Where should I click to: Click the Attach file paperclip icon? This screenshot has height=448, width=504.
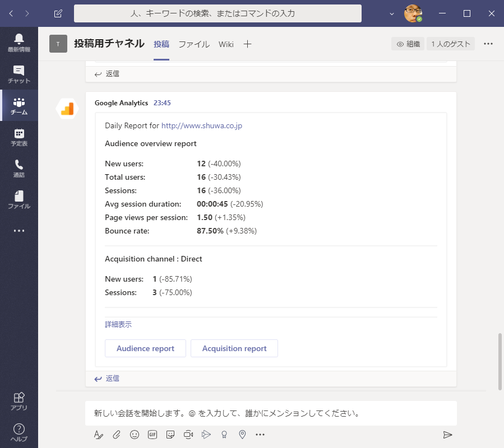(x=117, y=435)
